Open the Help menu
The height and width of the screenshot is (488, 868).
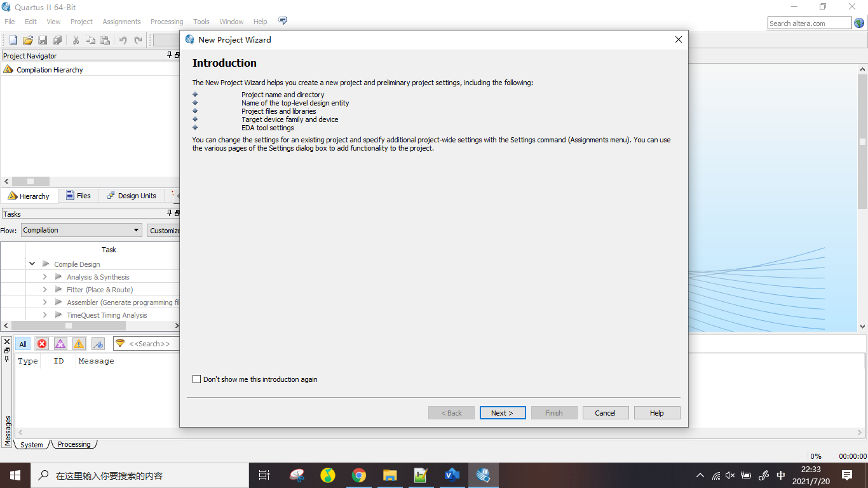pos(261,22)
